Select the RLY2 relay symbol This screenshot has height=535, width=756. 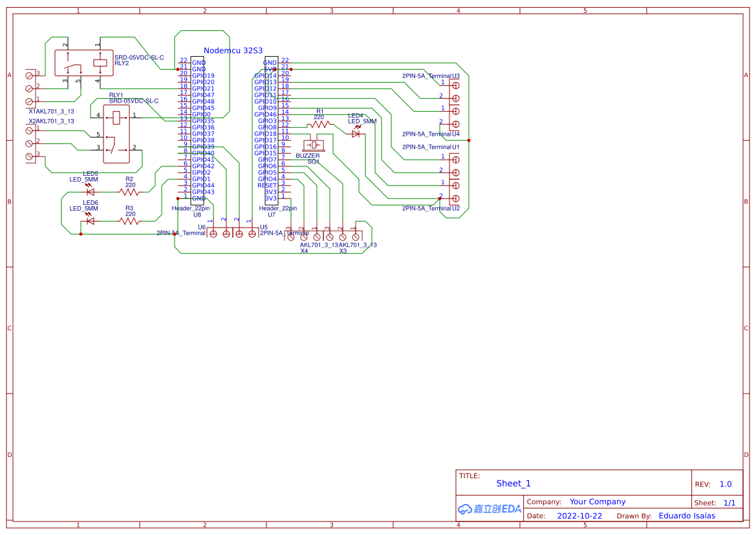(83, 63)
